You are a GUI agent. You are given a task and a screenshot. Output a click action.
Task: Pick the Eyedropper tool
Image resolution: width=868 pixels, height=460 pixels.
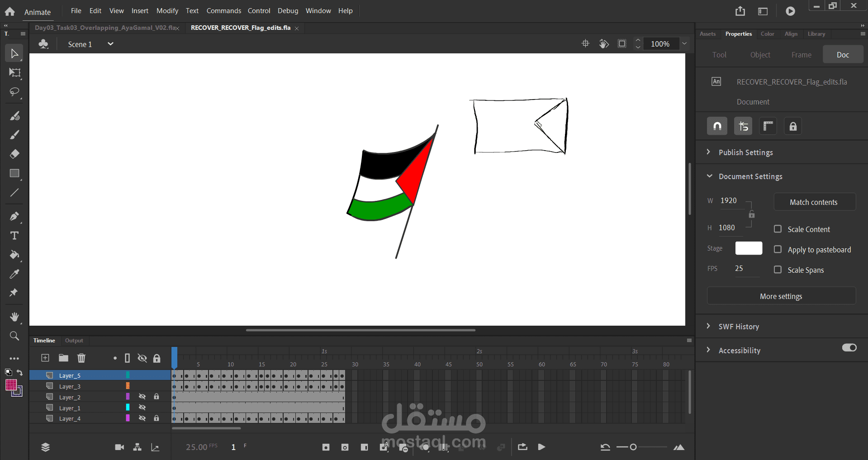(x=14, y=274)
